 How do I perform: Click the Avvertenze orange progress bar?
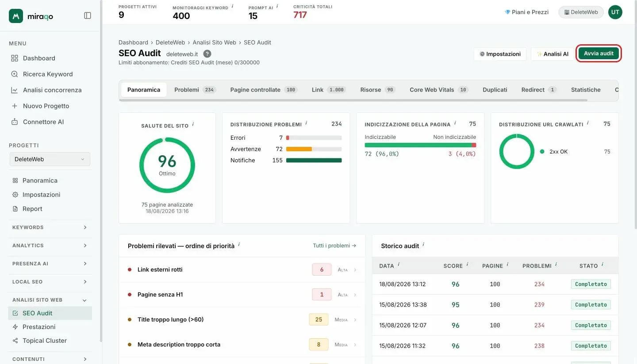(x=299, y=149)
